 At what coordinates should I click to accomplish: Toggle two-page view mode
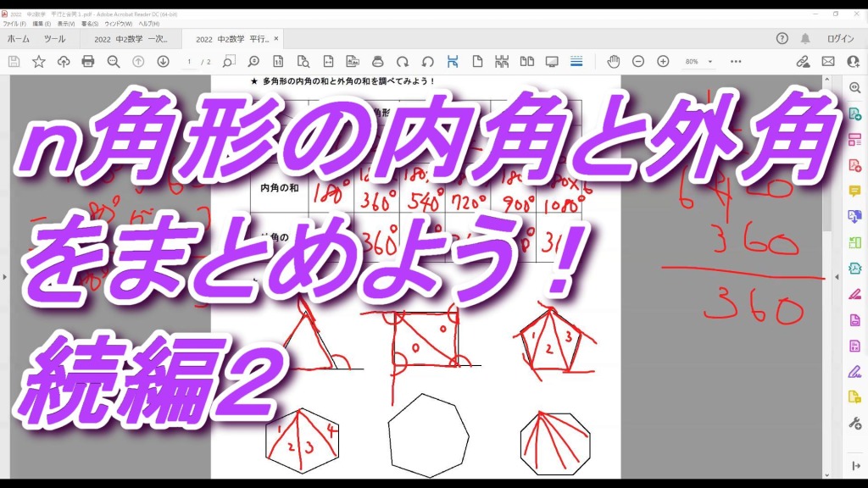(527, 62)
